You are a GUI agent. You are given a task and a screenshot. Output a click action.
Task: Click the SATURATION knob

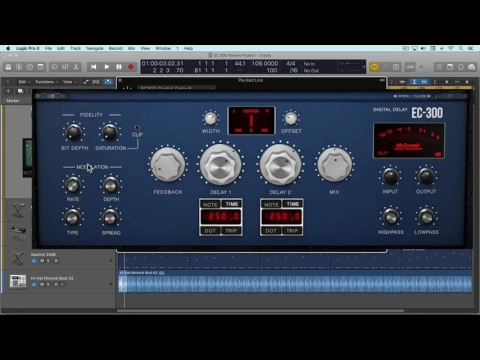(109, 132)
